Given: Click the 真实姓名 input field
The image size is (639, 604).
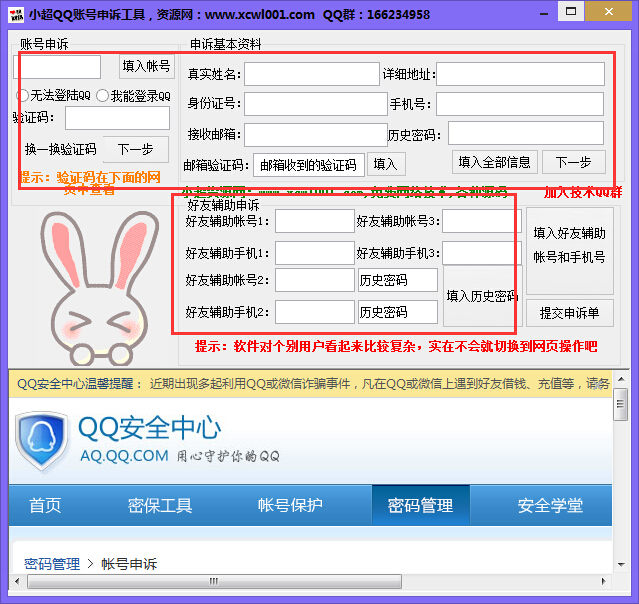Looking at the screenshot, I should (312, 74).
